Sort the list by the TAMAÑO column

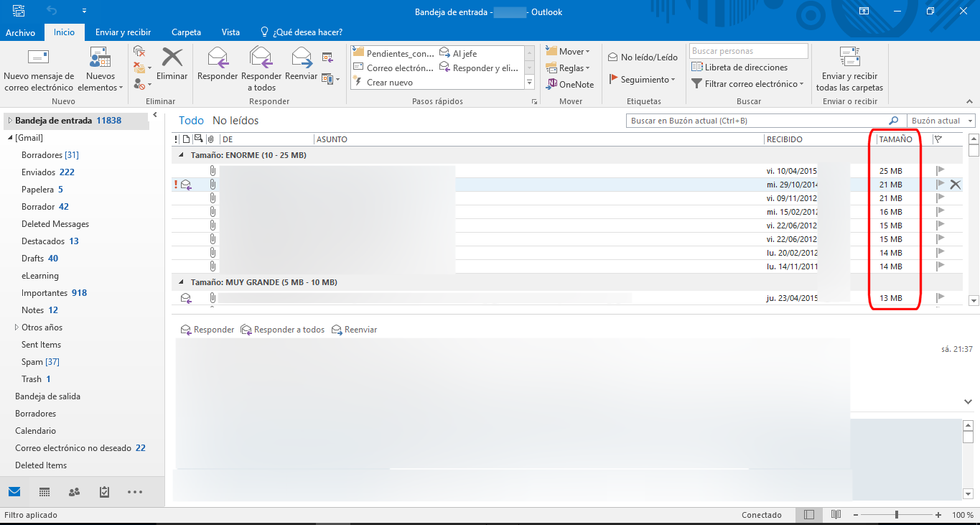click(895, 139)
